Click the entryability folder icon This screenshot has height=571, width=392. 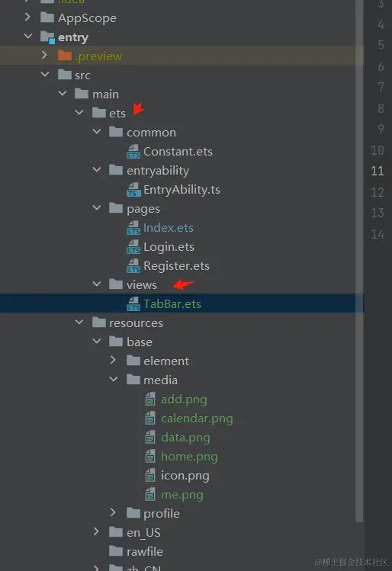116,170
